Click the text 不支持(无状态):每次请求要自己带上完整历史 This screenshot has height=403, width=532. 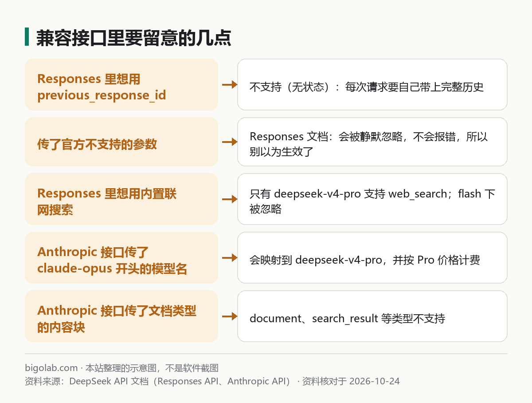click(x=367, y=87)
